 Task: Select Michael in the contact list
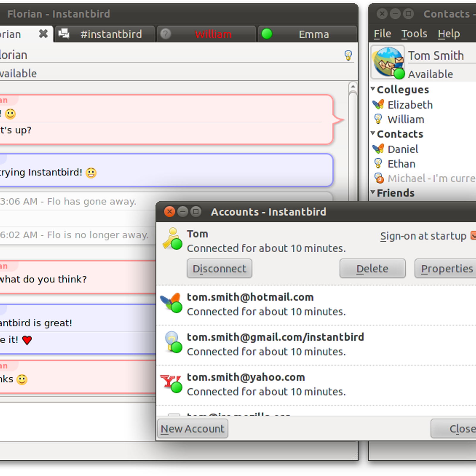pos(423,178)
